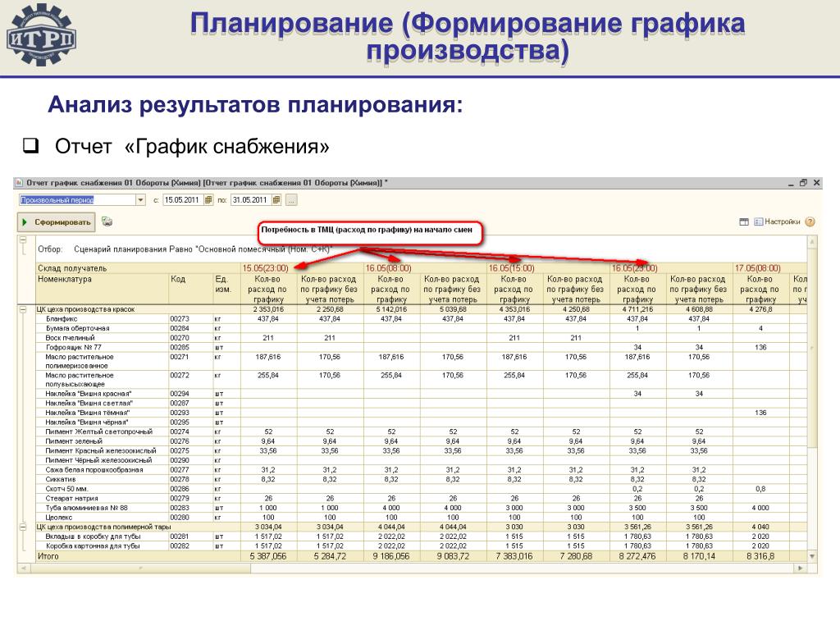Screen dimensions: 840x630
Task: Open the Произвольный период dropdown arrow
Action: 140,200
